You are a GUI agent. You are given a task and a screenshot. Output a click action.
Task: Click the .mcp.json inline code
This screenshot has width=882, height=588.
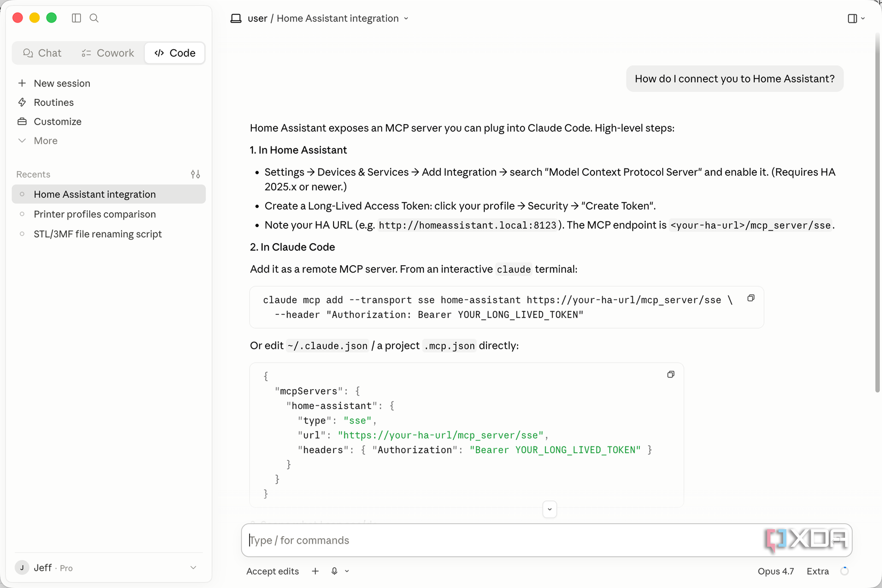point(450,346)
